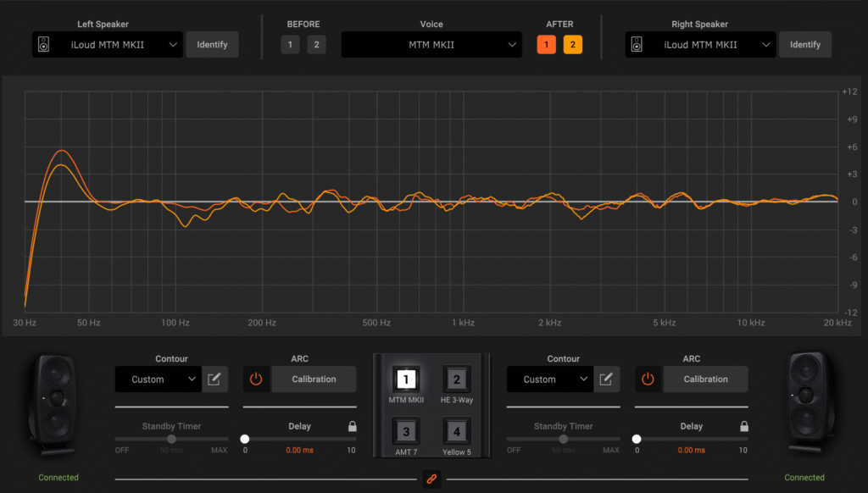Click right Standby Timer OFF label
Screen dimensions: 868x493
click(514, 451)
